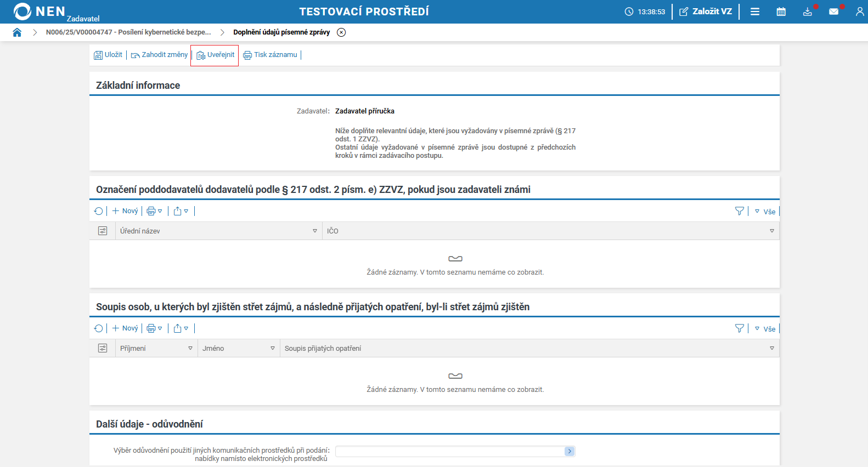This screenshot has height=467, width=868.
Task: Expand print options in subcontractors toolbar
Action: click(154, 211)
